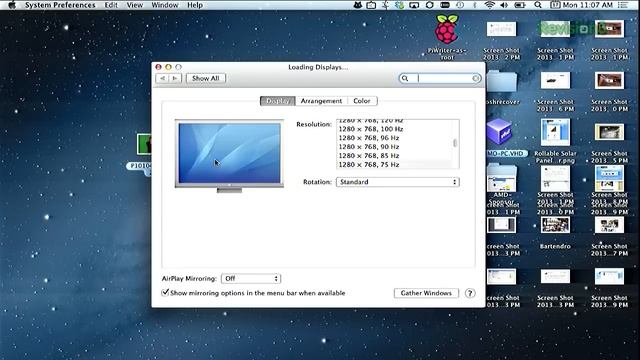Click the resolution list scrollbar thumb
Screen dimensions: 640x360
coord(455,143)
